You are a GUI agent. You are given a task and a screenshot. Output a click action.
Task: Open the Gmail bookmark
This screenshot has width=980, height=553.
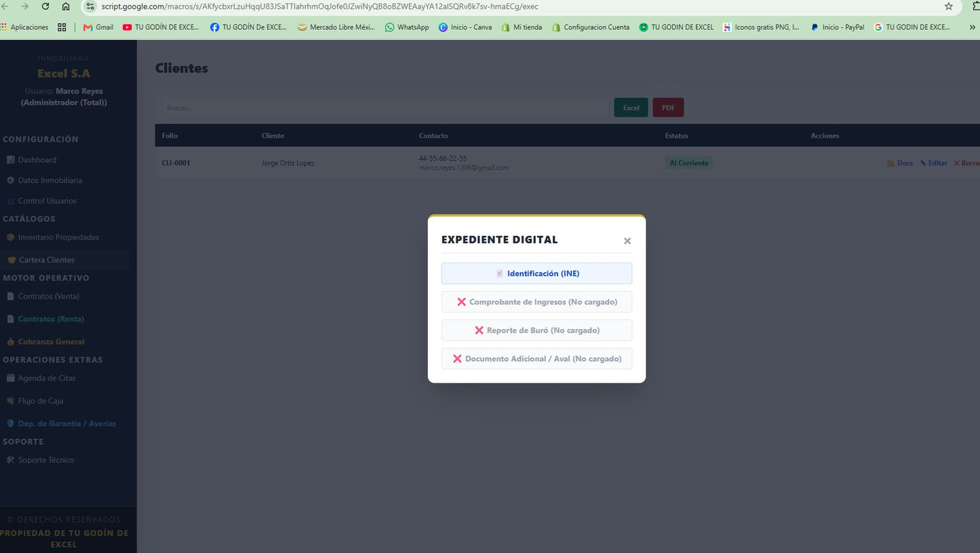point(98,27)
